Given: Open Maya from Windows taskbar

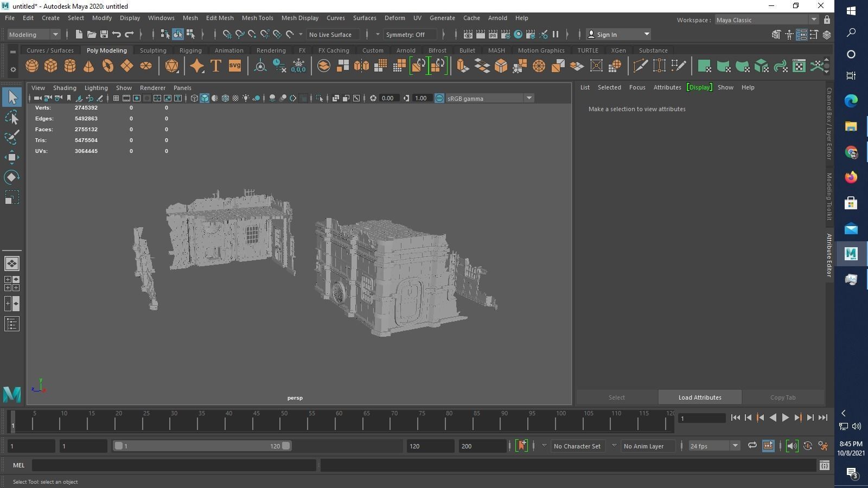Looking at the screenshot, I should tap(851, 253).
